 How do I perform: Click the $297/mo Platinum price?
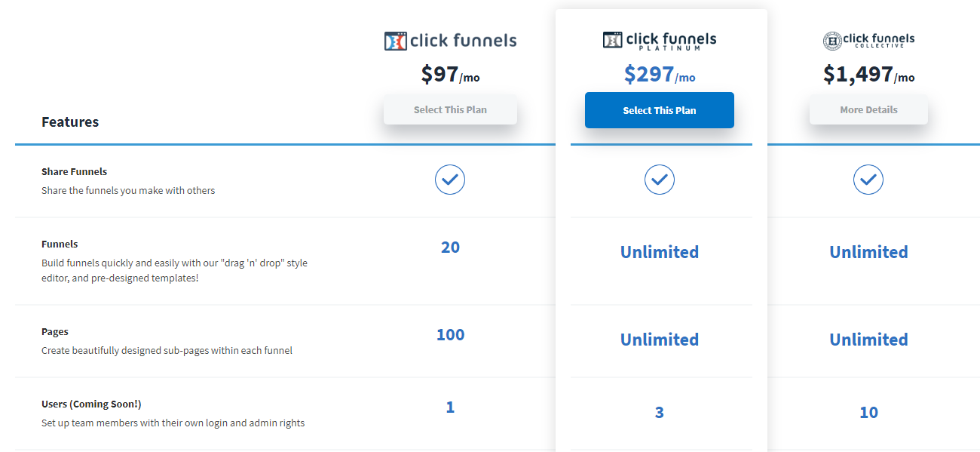(660, 75)
